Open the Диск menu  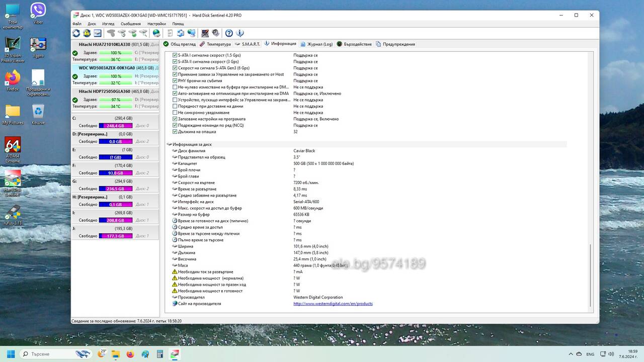pos(92,24)
